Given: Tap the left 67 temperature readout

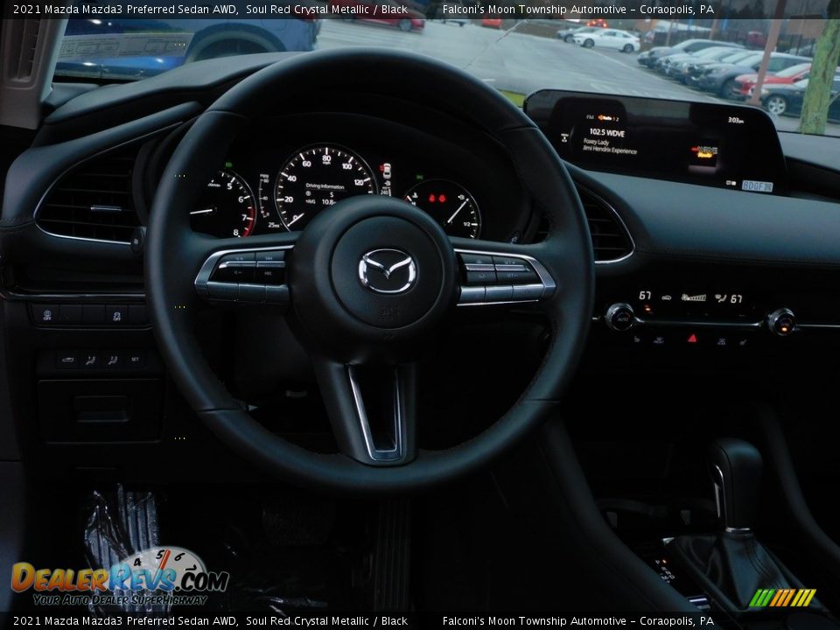Looking at the screenshot, I should (645, 295).
